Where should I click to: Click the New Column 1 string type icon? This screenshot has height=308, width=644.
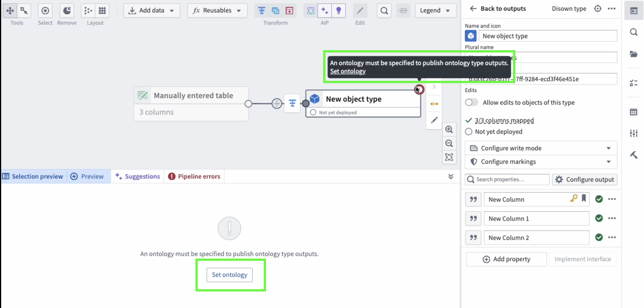click(473, 218)
